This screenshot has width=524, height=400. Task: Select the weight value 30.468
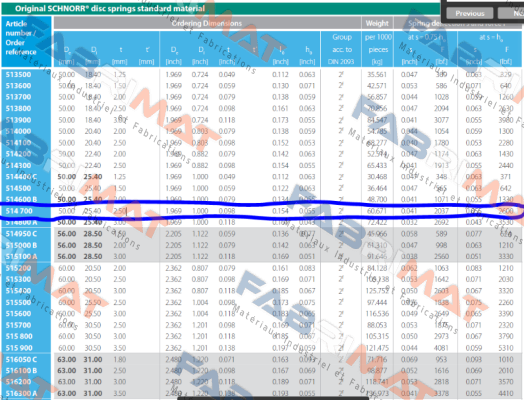pos(377,177)
